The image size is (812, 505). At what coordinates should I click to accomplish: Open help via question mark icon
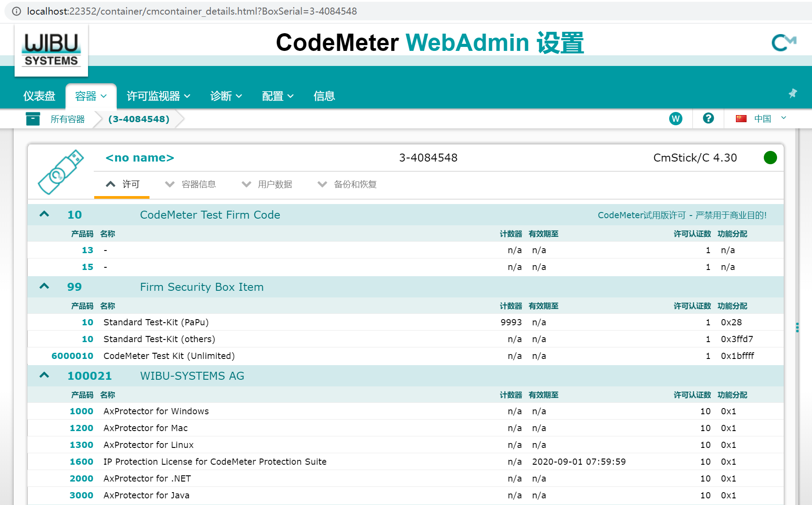click(708, 118)
